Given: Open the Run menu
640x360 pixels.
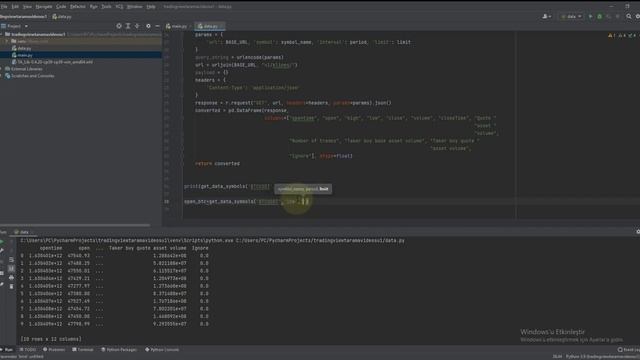Looking at the screenshot, I should (x=93, y=7).
